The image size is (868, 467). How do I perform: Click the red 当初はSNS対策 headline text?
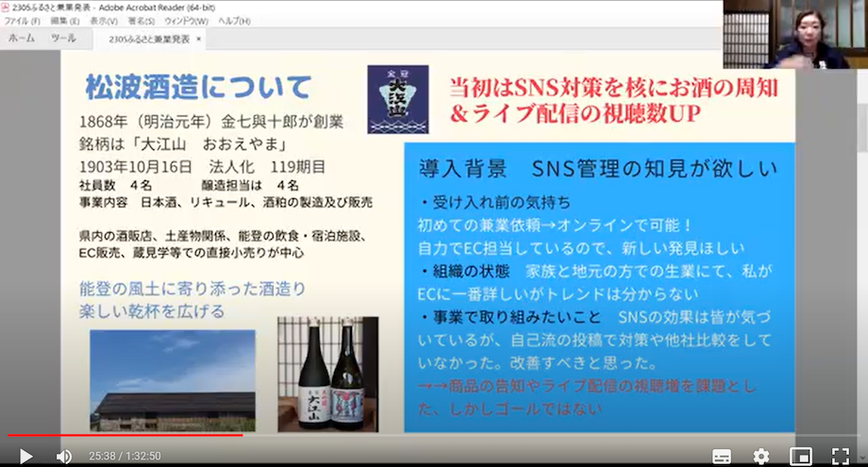613,100
